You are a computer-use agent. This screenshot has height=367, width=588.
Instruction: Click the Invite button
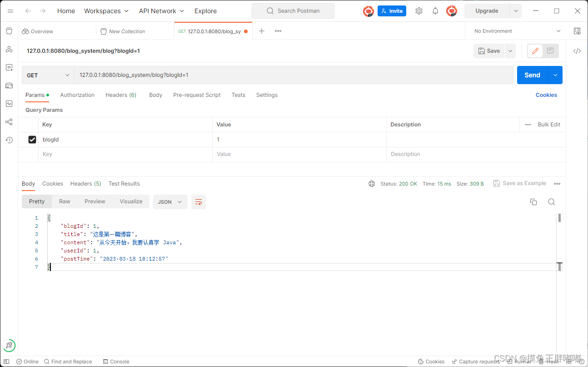point(392,11)
